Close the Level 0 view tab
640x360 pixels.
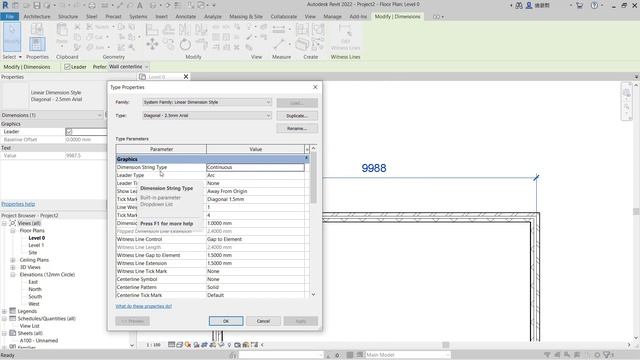[x=186, y=77]
